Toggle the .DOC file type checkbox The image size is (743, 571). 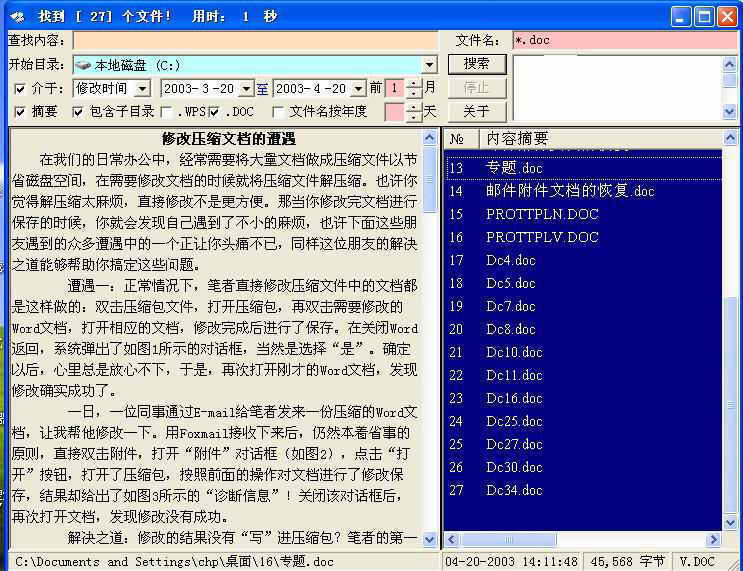214,112
